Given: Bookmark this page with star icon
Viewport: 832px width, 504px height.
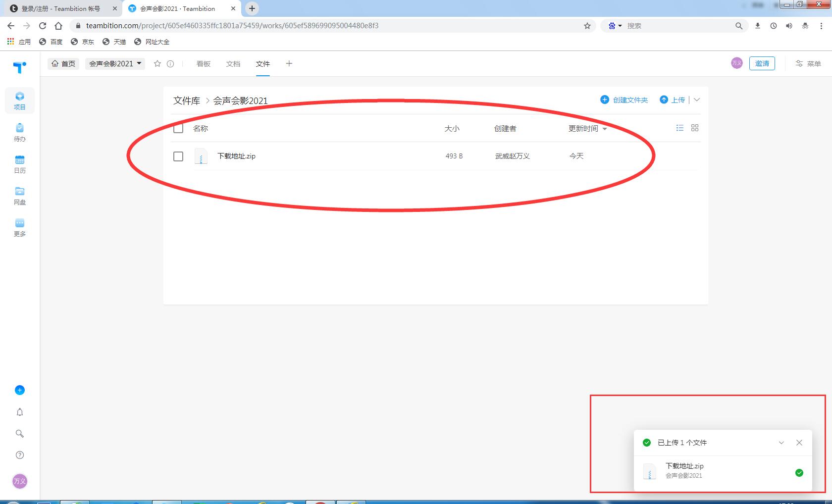Looking at the screenshot, I should (587, 26).
